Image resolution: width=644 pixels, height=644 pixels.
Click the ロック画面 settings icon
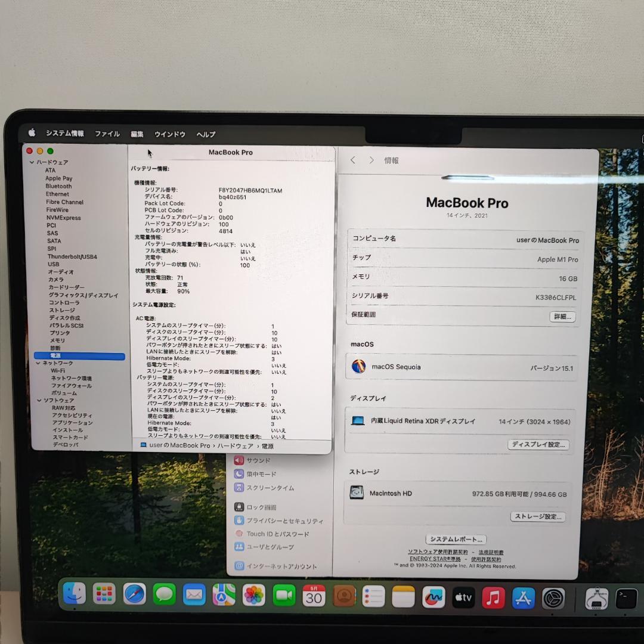click(x=239, y=506)
